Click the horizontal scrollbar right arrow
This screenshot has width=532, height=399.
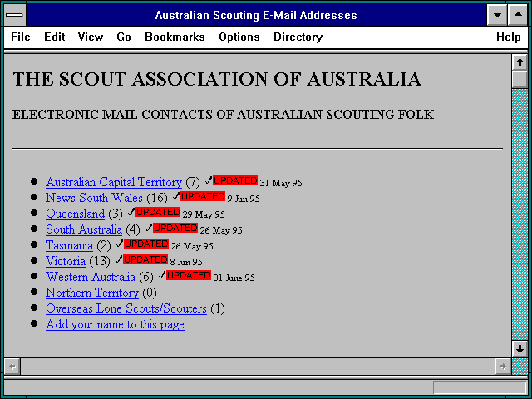[503, 367]
